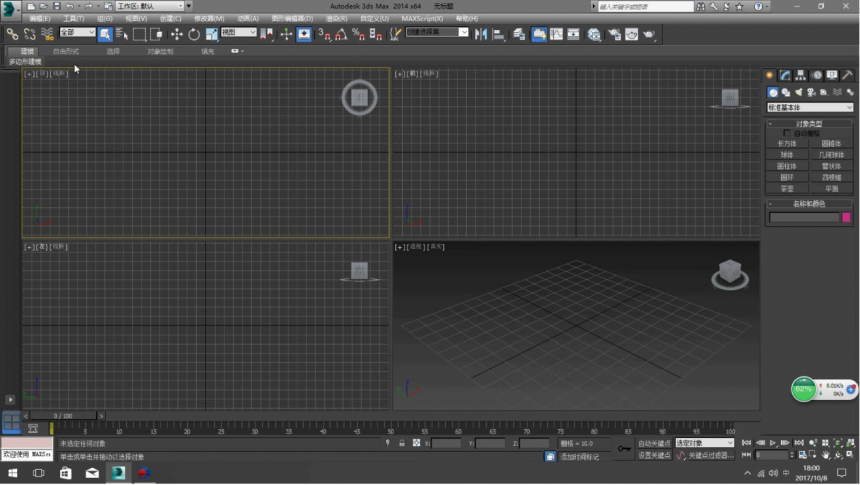Click the object name input field
This screenshot has height=485, width=860.
pyautogui.click(x=804, y=218)
